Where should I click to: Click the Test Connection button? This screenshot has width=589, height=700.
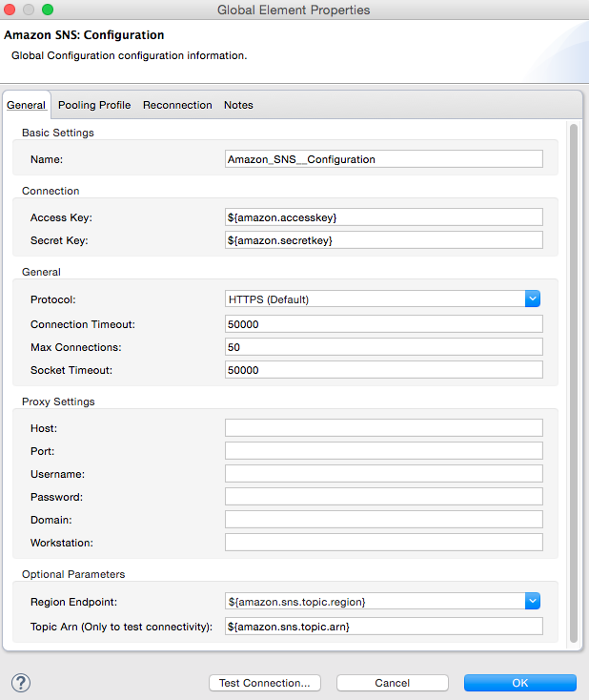(265, 683)
